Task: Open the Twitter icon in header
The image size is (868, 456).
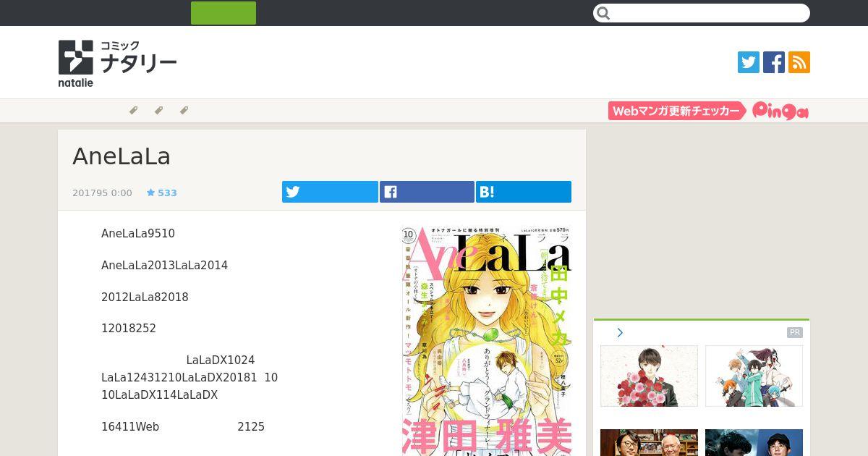Action: pyautogui.click(x=749, y=62)
